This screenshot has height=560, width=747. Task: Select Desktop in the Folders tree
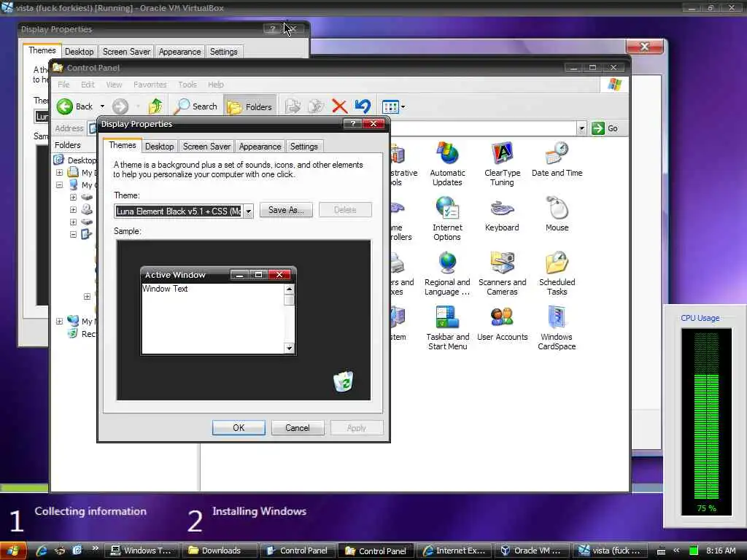[x=82, y=160]
